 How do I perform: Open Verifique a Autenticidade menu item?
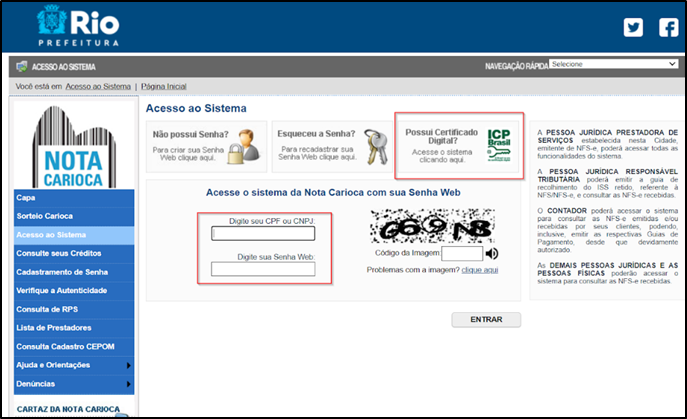pyautogui.click(x=74, y=291)
